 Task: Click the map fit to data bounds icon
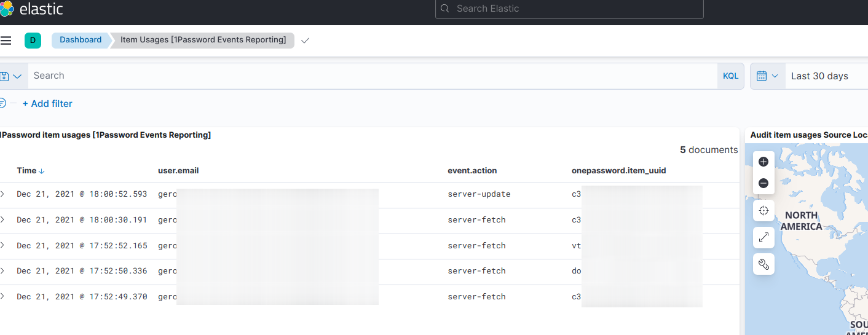[x=763, y=210]
